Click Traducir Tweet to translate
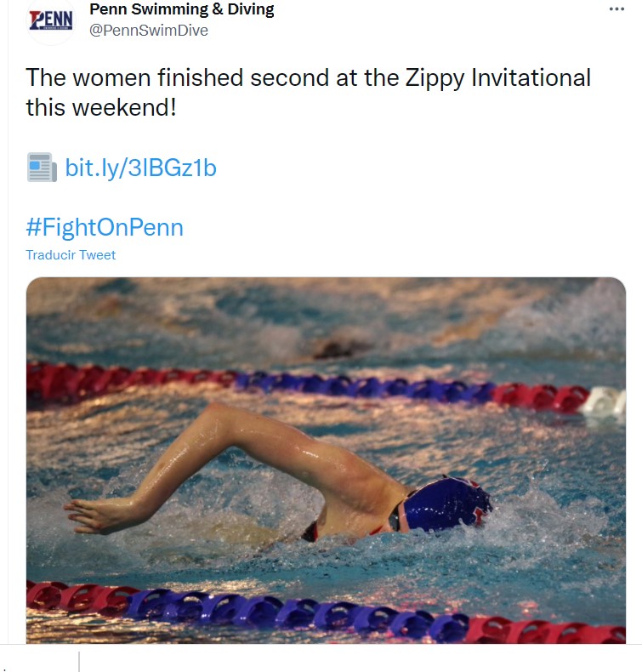Screen dimensions: 642x672 point(71,254)
